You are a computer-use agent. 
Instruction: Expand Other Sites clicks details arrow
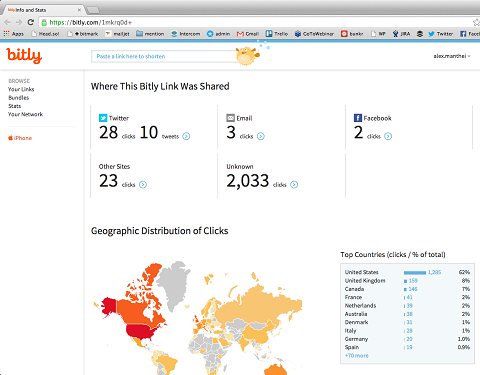coord(143,185)
